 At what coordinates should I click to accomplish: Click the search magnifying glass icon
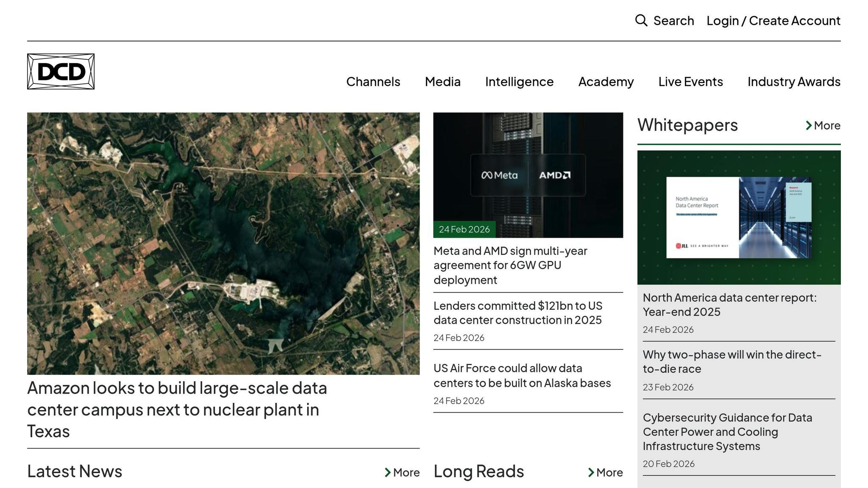pos(641,20)
